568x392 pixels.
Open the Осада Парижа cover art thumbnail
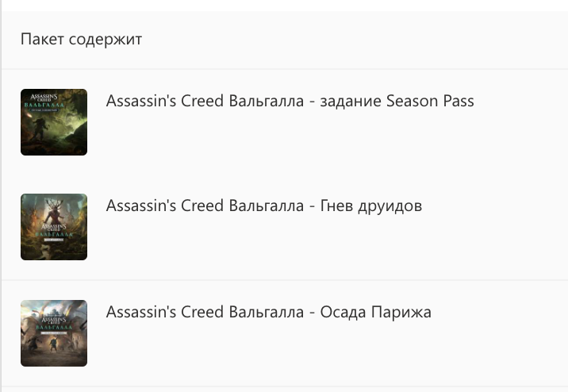point(54,333)
